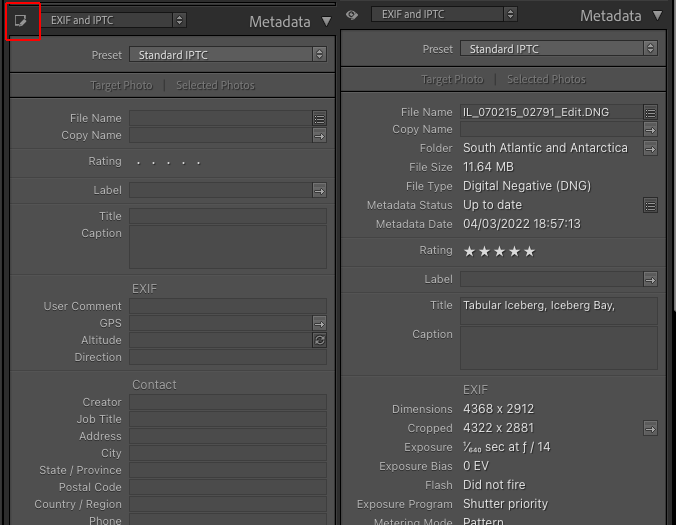The width and height of the screenshot is (680, 525).
Task: Collapse the left Metadata panel with the triangle
Action: tap(327, 21)
